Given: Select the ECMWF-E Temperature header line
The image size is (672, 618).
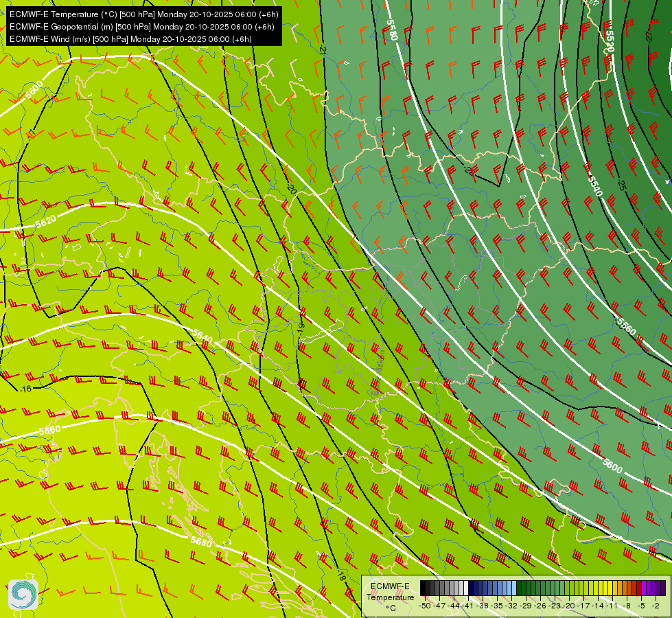Looking at the screenshot, I should tap(143, 14).
